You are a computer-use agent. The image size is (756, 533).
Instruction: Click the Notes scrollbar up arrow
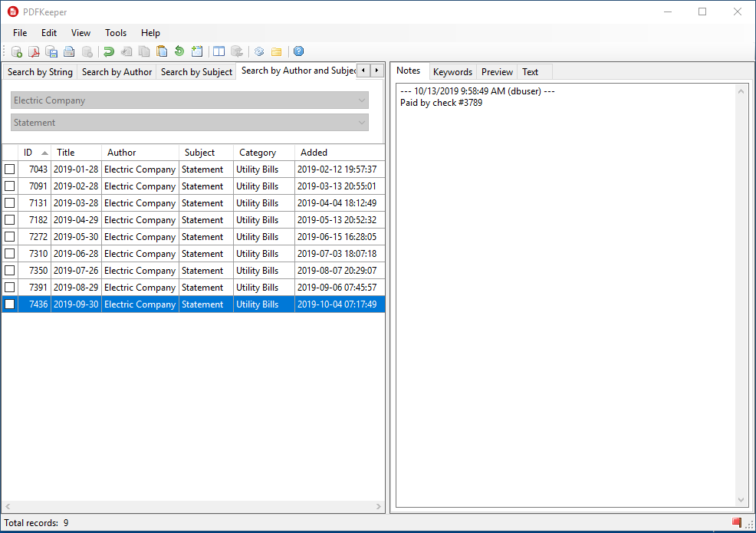(741, 91)
